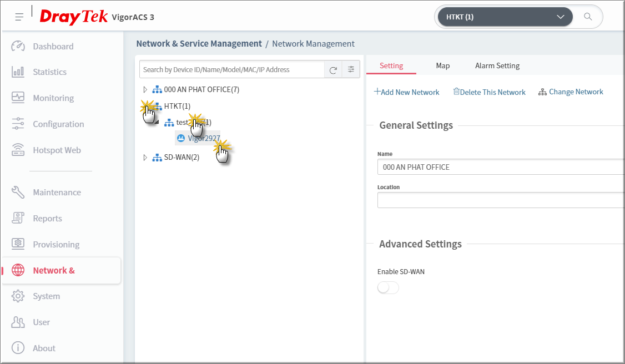Open the About page
Image resolution: width=625 pixels, height=364 pixels.
(x=44, y=348)
